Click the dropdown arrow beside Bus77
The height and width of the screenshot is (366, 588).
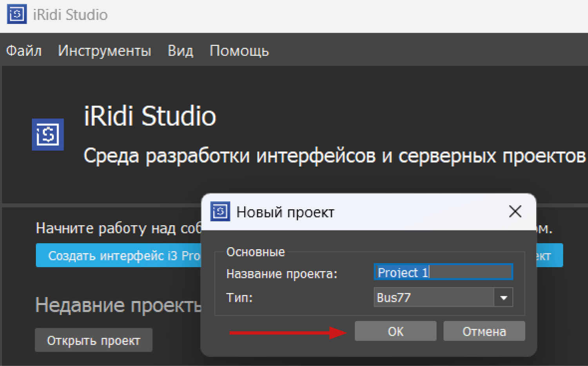[504, 298]
